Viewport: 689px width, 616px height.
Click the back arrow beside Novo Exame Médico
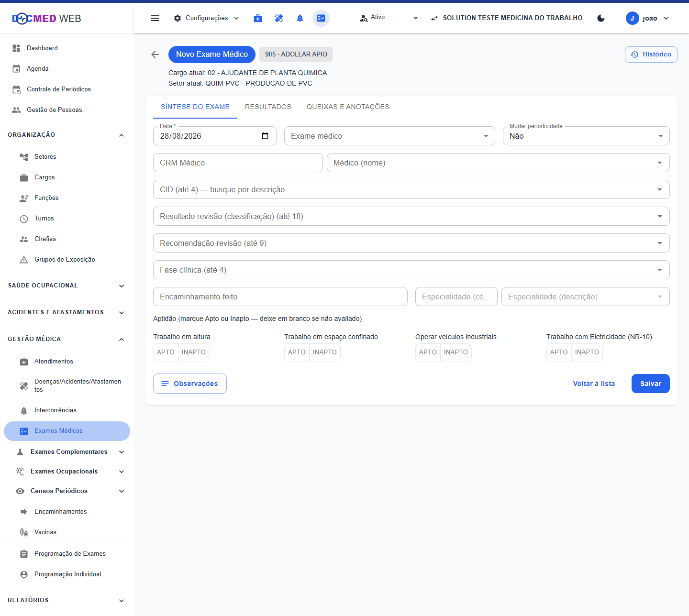tap(155, 55)
